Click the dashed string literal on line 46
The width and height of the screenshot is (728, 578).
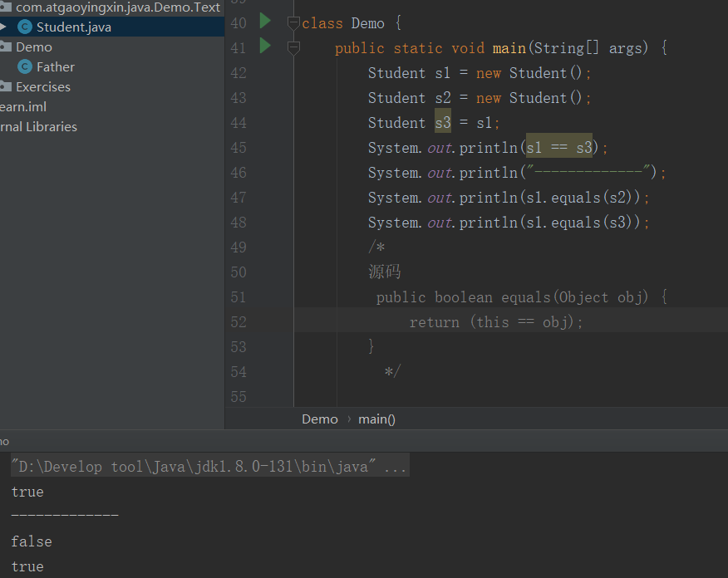tap(588, 172)
